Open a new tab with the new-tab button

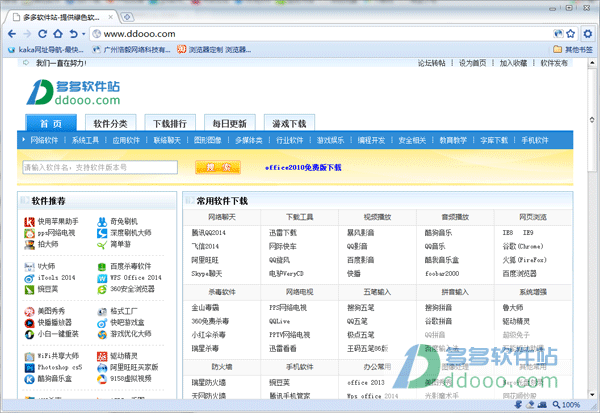click(x=127, y=17)
